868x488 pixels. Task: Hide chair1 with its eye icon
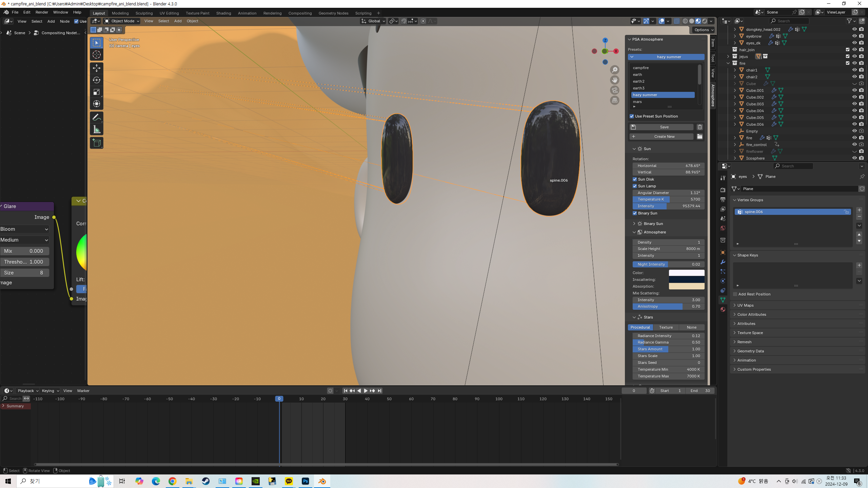pyautogui.click(x=854, y=70)
